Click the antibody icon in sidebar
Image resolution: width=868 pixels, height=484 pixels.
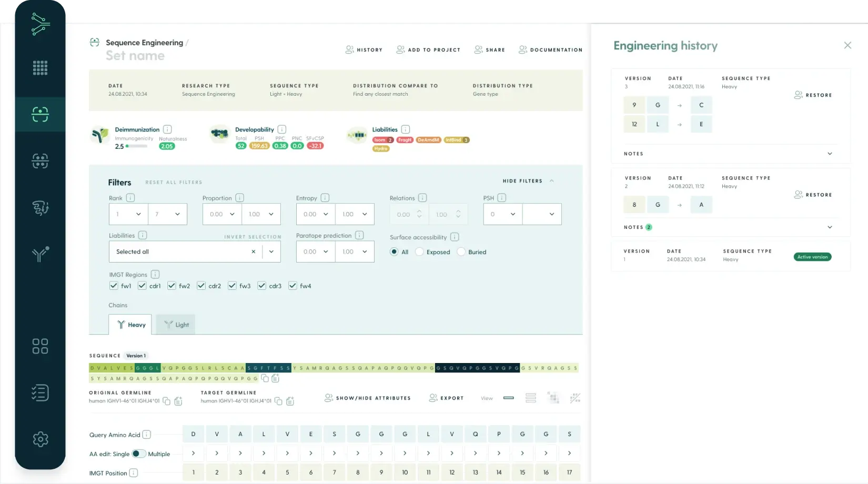coord(40,254)
